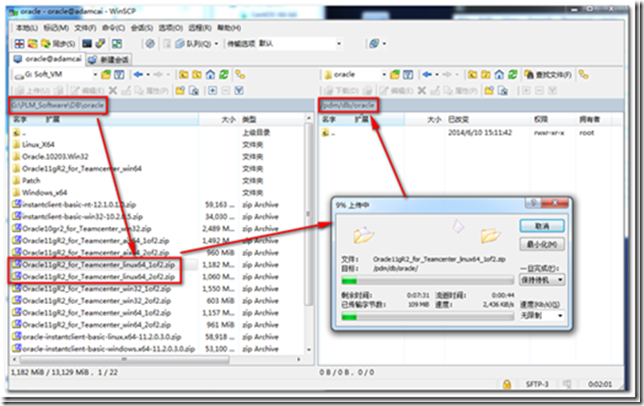Click remote panel open directory folder icon
Image resolution: width=644 pixels, height=406 pixels.
[395, 75]
